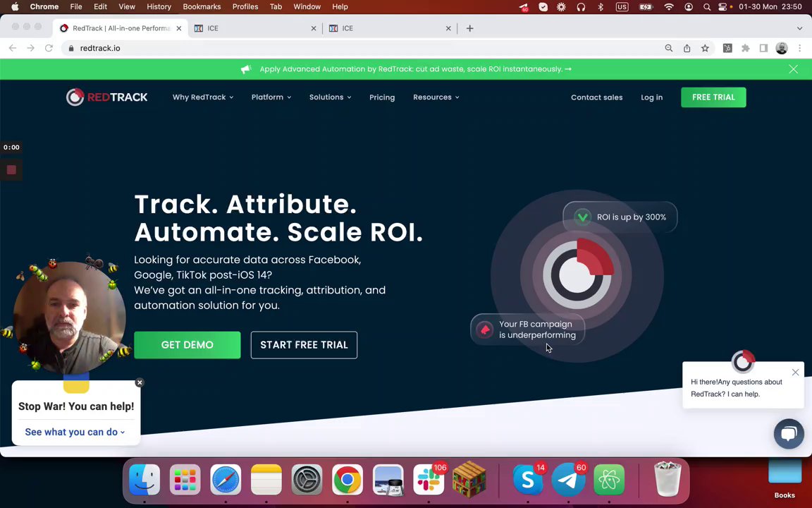Open the Profiles menu

(245, 7)
